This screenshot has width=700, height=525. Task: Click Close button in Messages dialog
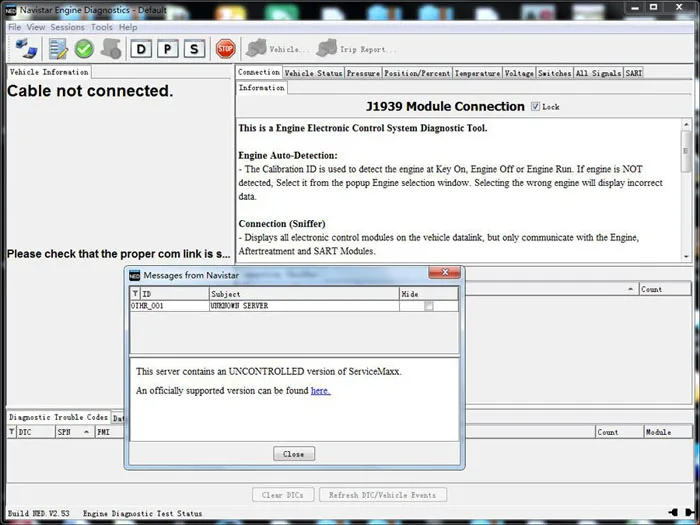pos(294,454)
